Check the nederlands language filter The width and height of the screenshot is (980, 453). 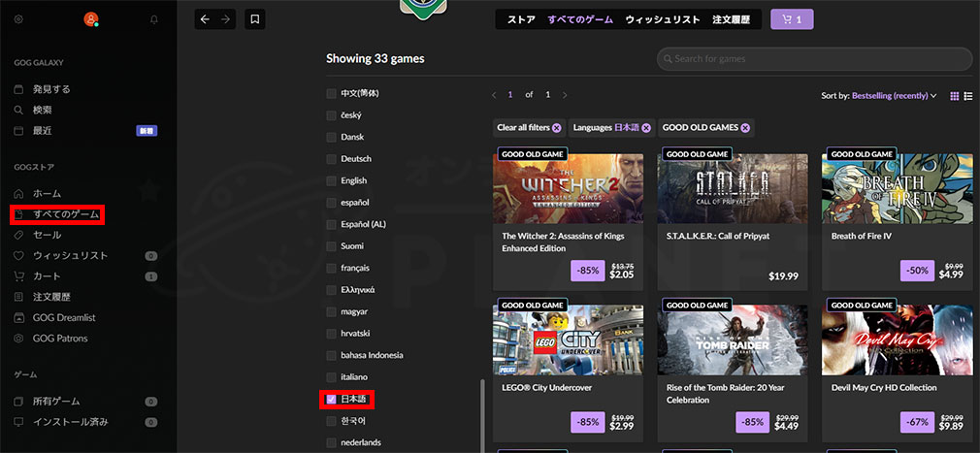tap(331, 443)
